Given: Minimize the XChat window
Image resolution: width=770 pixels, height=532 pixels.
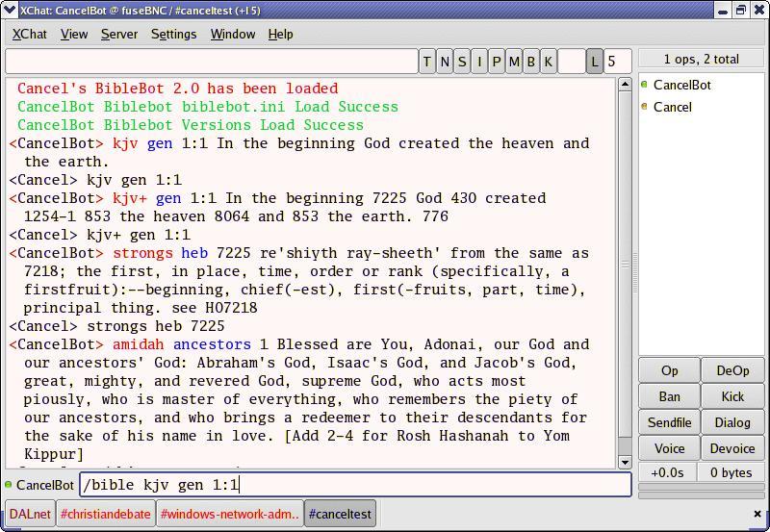Looking at the screenshot, I should (723, 11).
